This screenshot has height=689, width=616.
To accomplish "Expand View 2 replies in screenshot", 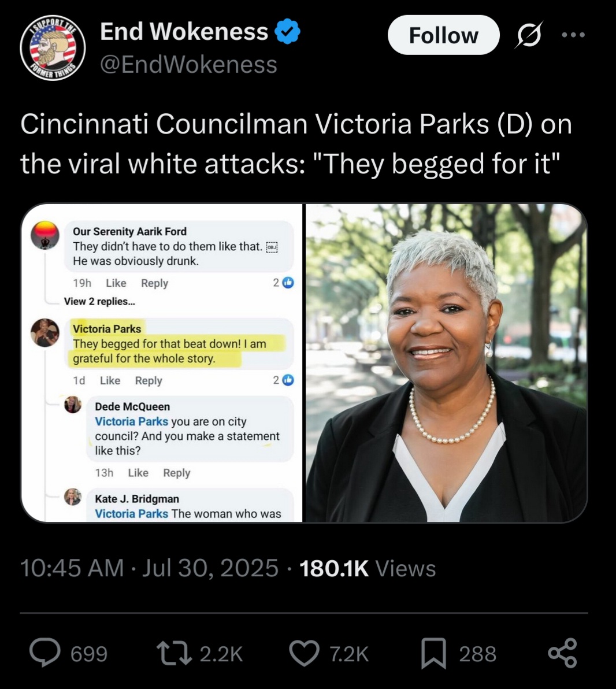I will [x=99, y=302].
